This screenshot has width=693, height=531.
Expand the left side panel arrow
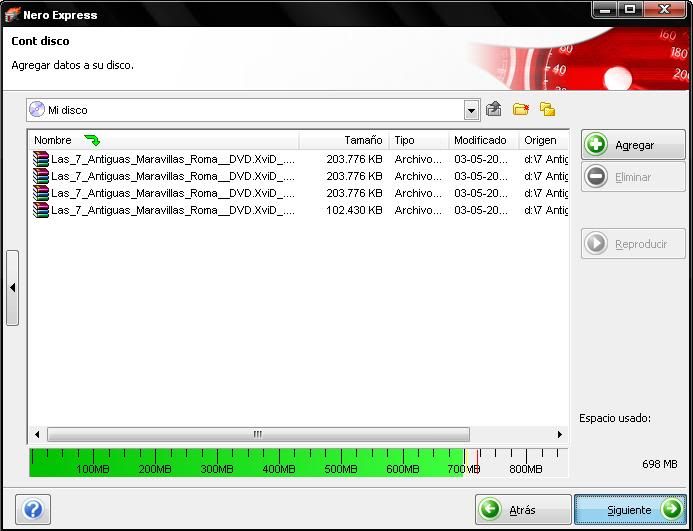click(12, 288)
